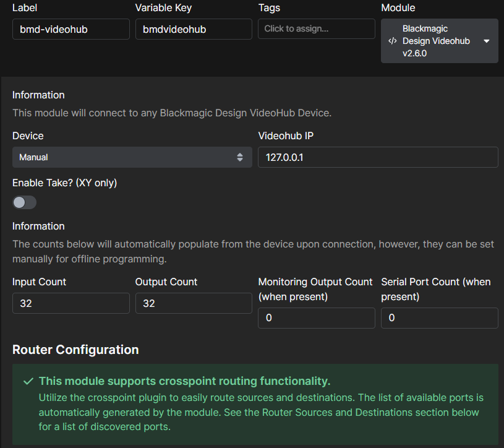The image size is (504, 448).
Task: Click the 'Blackmagic Design Videohub v2.6.0' module text
Action: coord(436,41)
